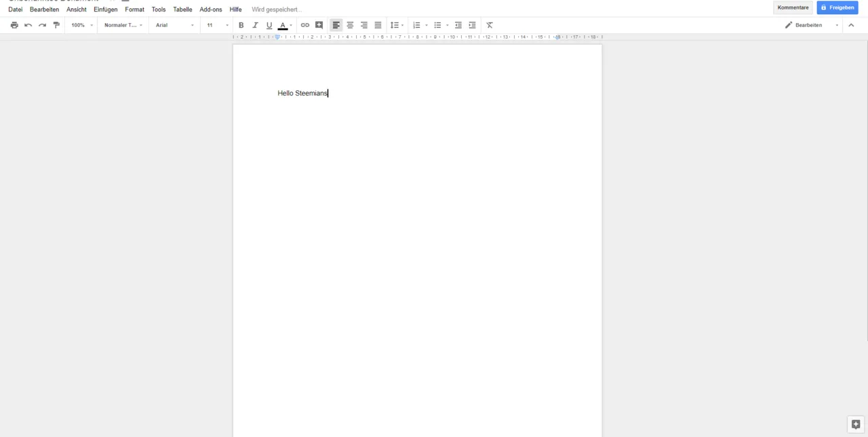The height and width of the screenshot is (437, 868).
Task: Open the Datei menu
Action: point(16,9)
